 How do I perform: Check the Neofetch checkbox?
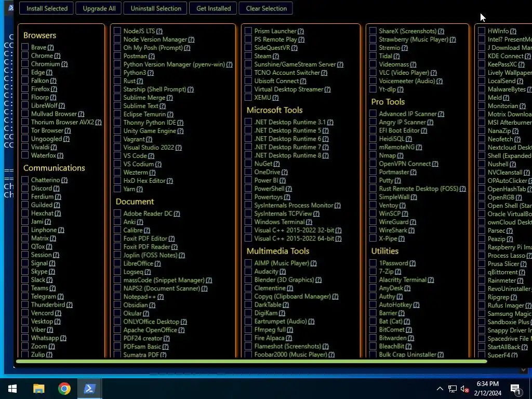coord(482,139)
